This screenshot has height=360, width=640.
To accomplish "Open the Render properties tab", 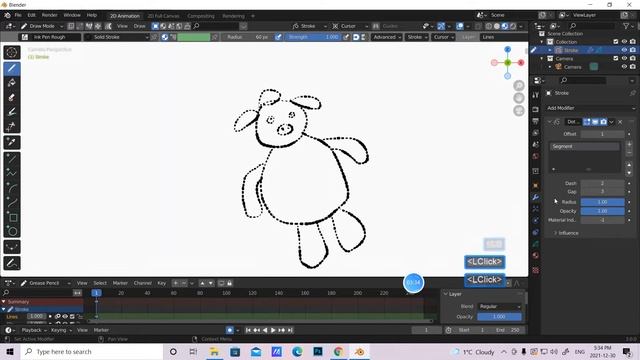I will point(536,109).
